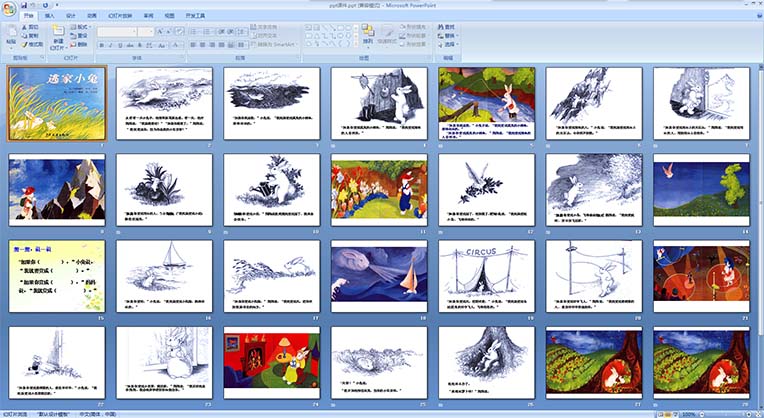Select slide 8 mountain climber thumbnail
Image resolution: width=764 pixels, height=418 pixels.
point(57,190)
